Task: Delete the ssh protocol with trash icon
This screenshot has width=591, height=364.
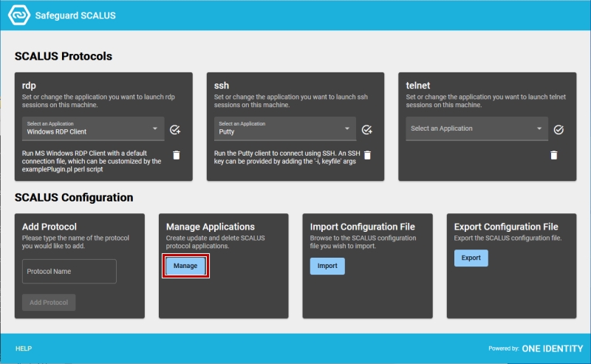Action: pos(367,155)
